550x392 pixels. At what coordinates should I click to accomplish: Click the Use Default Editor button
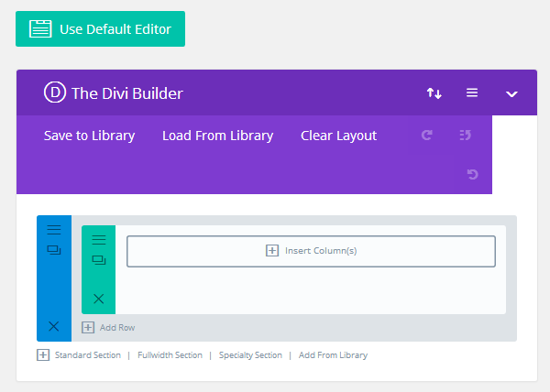click(100, 28)
